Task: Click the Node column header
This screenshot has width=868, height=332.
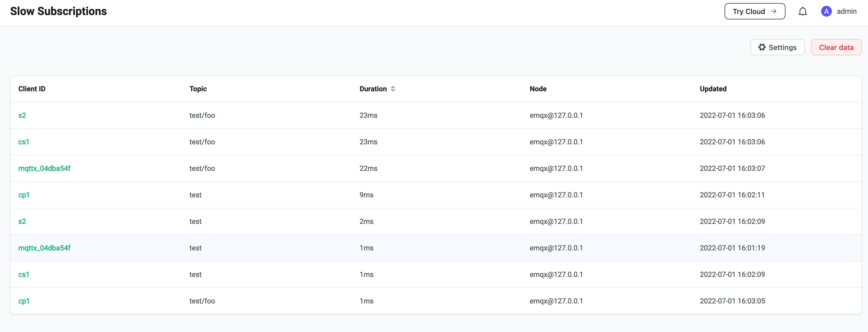Action: (x=538, y=89)
